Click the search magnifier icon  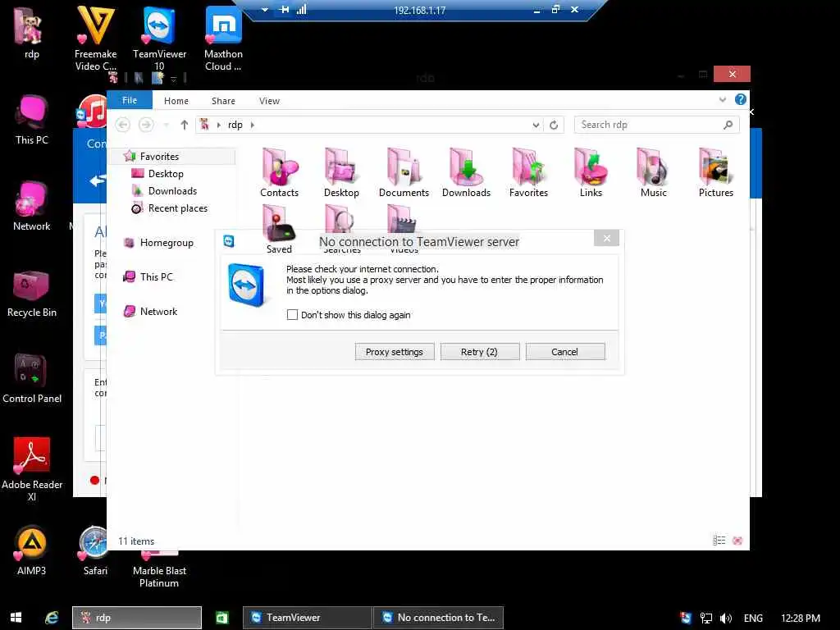[728, 125]
